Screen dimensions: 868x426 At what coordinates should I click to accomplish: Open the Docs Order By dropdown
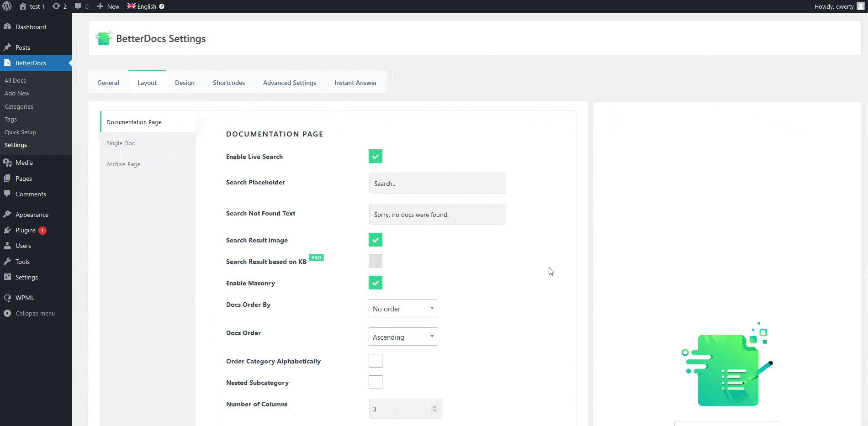click(402, 308)
